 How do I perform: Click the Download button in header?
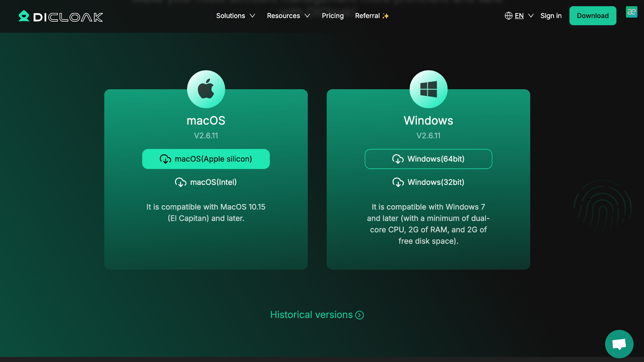coord(592,16)
